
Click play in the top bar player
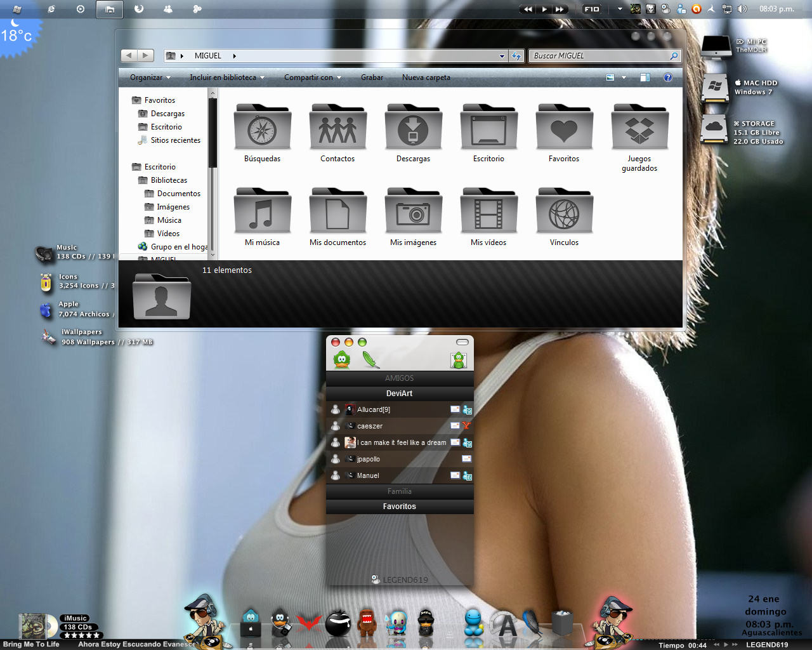coord(544,9)
